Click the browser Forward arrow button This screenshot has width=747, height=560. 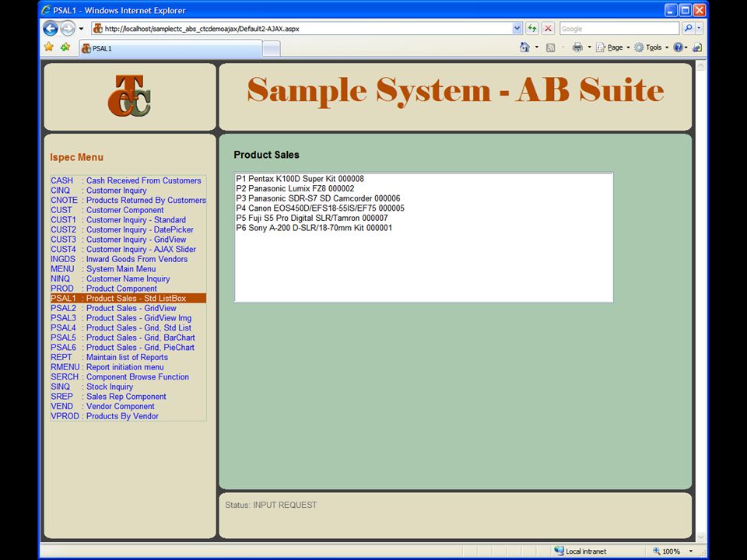coord(68,29)
